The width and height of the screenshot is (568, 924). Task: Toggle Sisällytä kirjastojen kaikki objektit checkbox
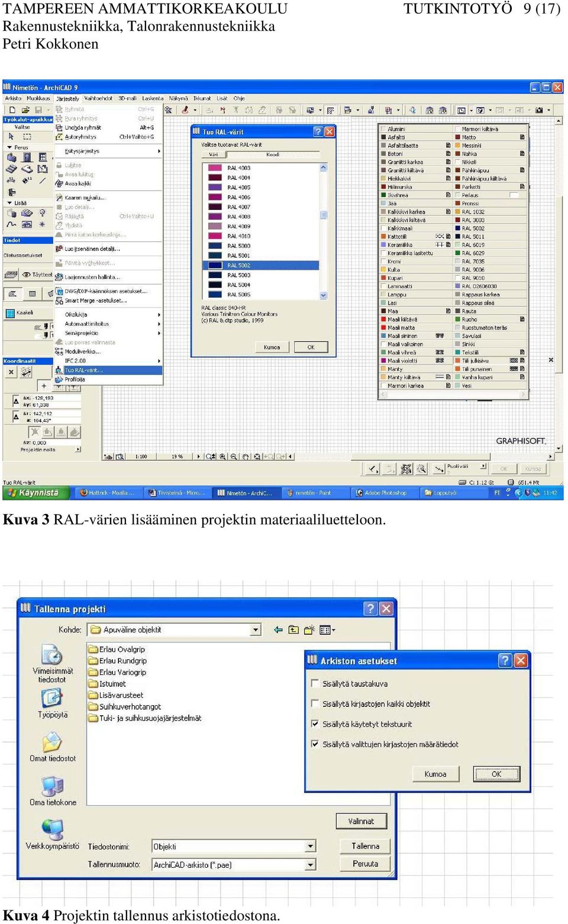pyautogui.click(x=315, y=703)
